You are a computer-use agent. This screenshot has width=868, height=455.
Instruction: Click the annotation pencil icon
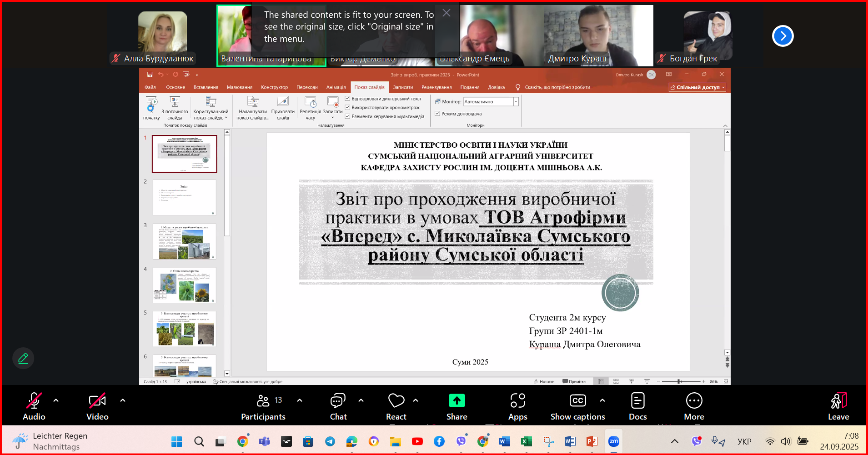23,358
